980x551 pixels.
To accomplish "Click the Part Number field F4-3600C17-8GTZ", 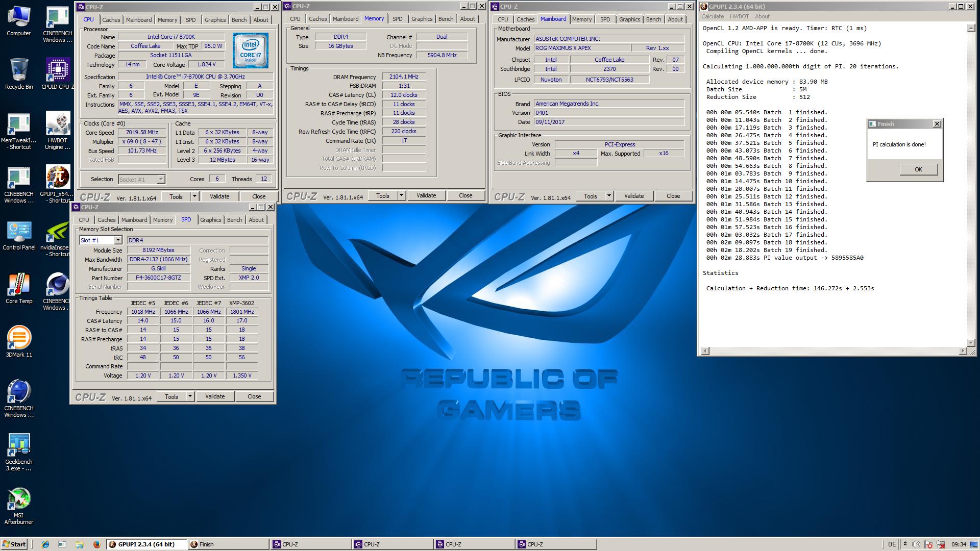I will pyautogui.click(x=159, y=278).
